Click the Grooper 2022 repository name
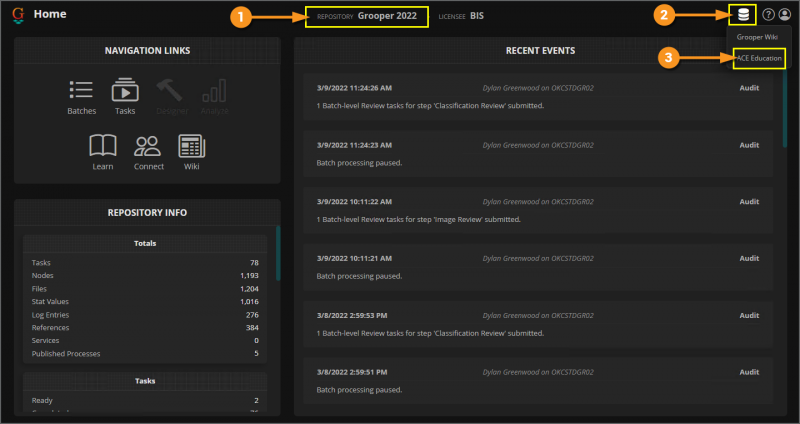This screenshot has width=800, height=424. point(387,16)
